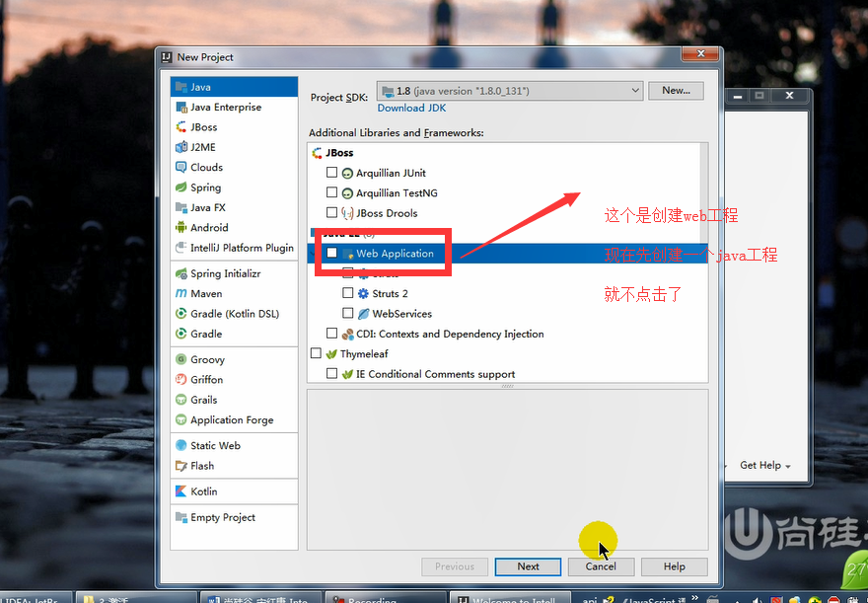
Task: Tick CDI: Contexts and Dependency Injection
Action: 331,333
